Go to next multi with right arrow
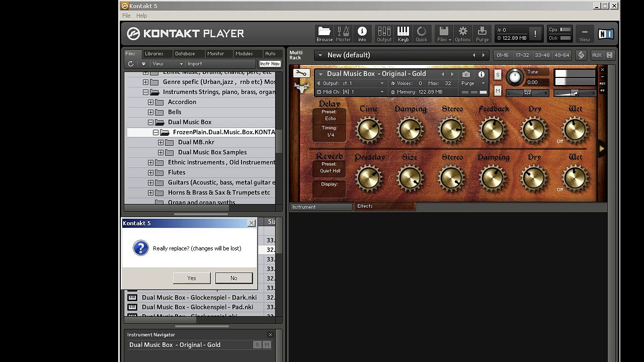 (483, 55)
